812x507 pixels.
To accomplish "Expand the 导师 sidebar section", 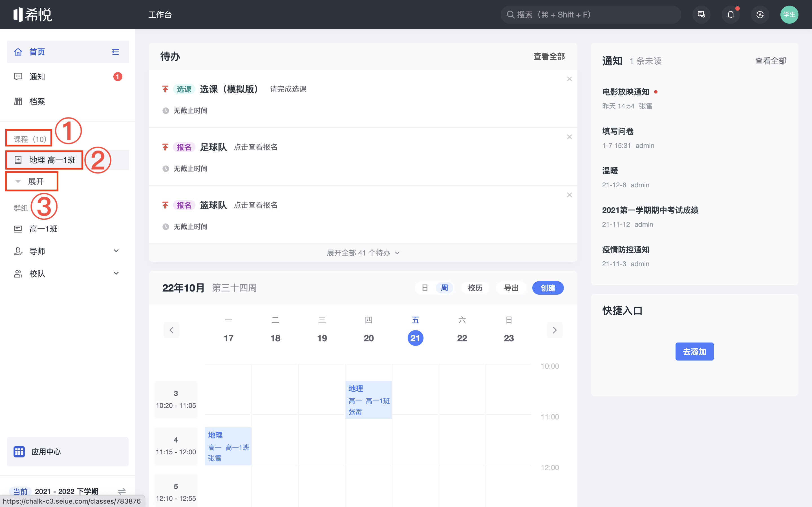I will tap(116, 251).
